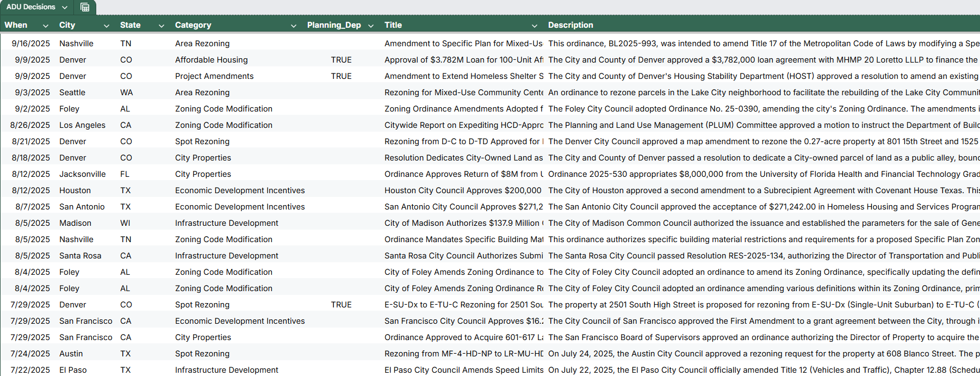Viewport: 980px width, 376px height.
Task: Open the Planning_Dep column dropdown chevron
Action: point(371,26)
